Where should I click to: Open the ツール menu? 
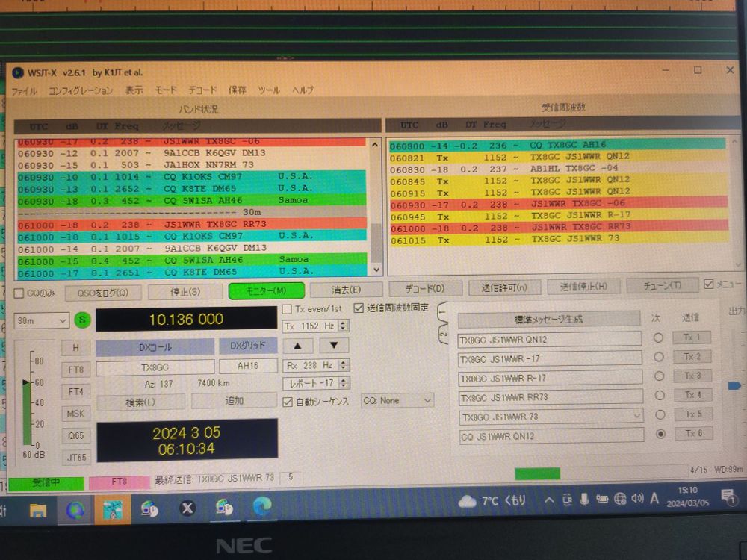pyautogui.click(x=269, y=90)
